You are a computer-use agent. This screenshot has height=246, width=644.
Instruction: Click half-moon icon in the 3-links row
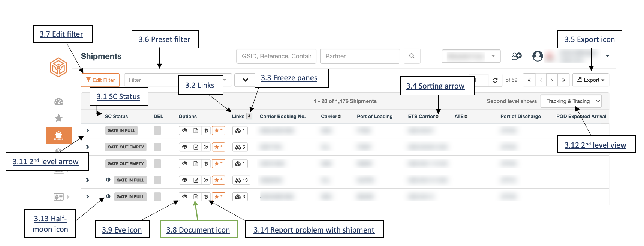[x=108, y=196]
